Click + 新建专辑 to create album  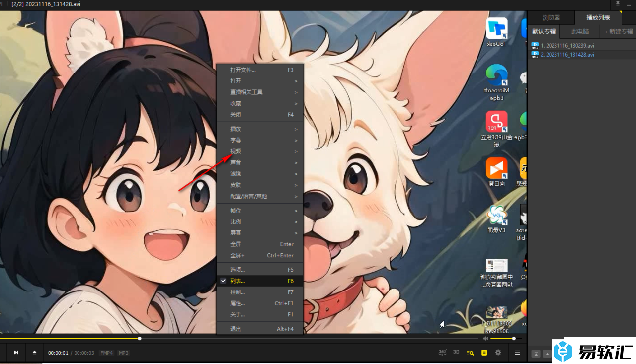click(x=618, y=31)
